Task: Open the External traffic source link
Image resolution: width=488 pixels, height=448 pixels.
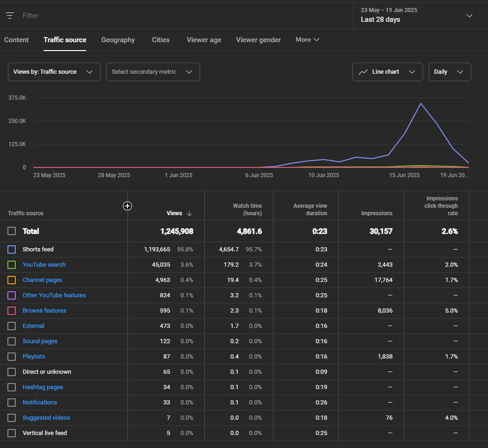Action: 33,326
